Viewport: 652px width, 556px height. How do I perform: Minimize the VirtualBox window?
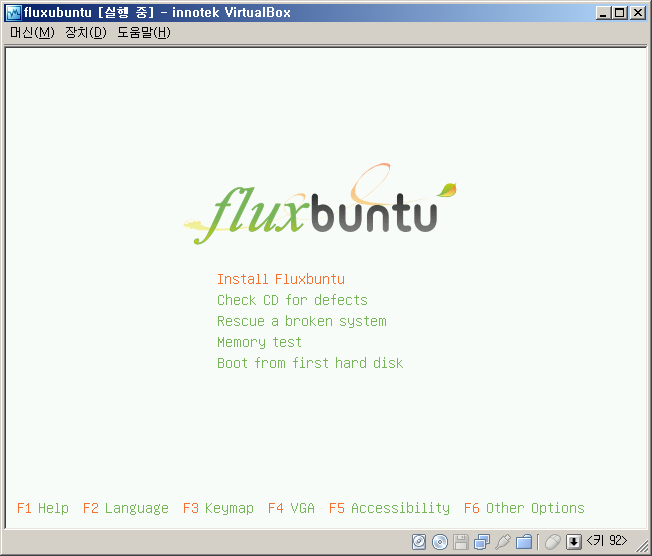click(x=603, y=13)
